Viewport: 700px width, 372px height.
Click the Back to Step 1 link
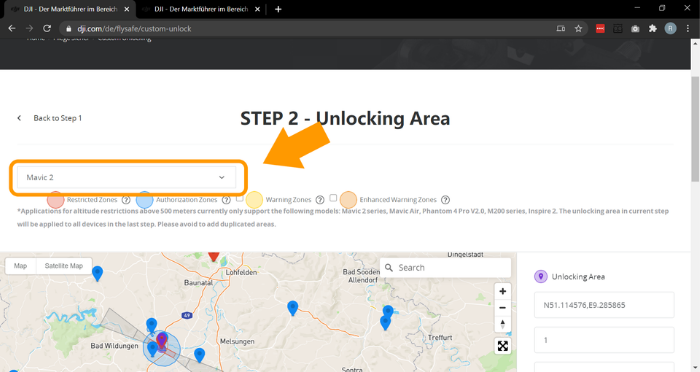(x=58, y=118)
